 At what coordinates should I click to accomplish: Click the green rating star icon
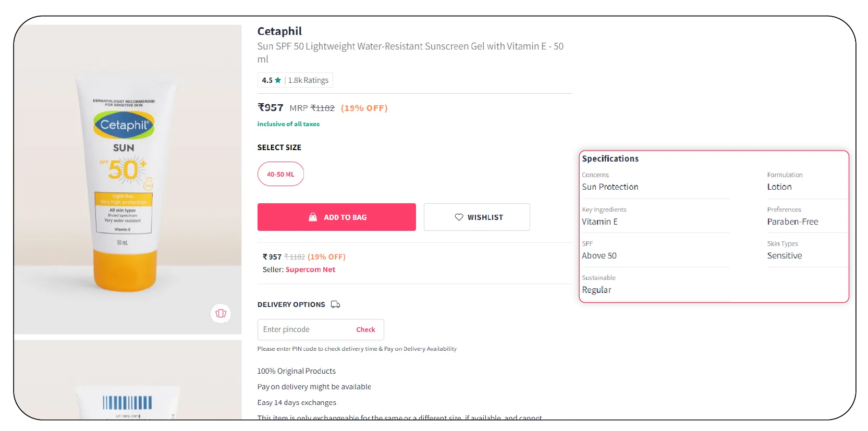(x=278, y=80)
